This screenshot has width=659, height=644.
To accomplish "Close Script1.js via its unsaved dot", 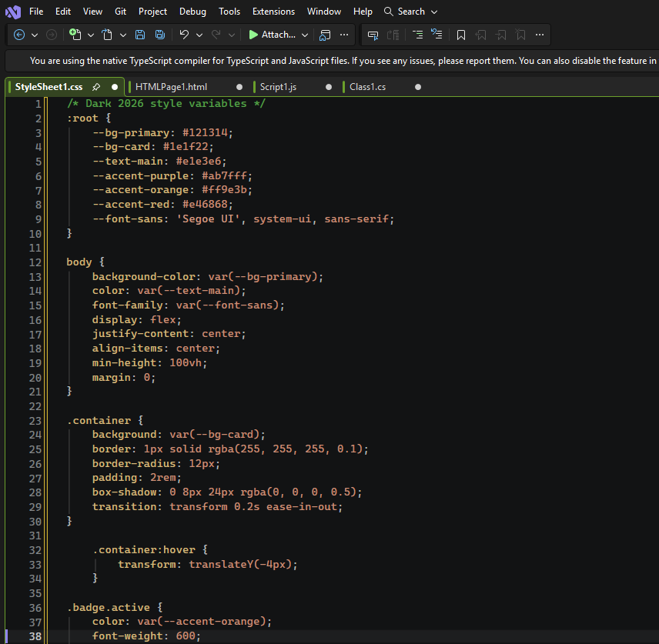I will click(329, 87).
